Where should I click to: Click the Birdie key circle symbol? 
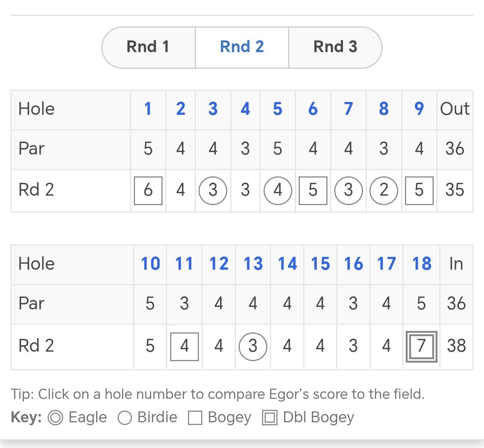pyautogui.click(x=125, y=418)
